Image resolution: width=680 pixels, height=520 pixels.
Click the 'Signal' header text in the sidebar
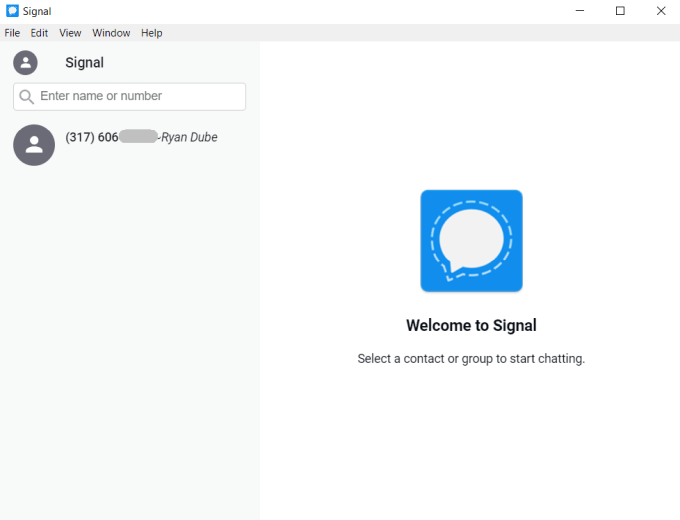[x=85, y=63]
